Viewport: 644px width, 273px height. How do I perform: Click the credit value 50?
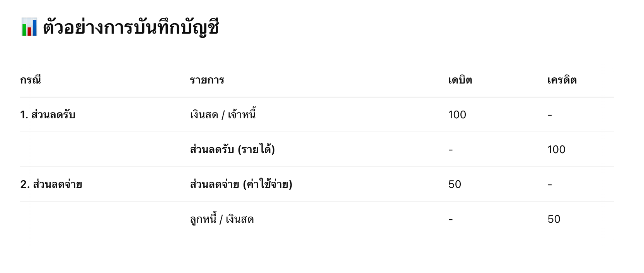[554, 219]
